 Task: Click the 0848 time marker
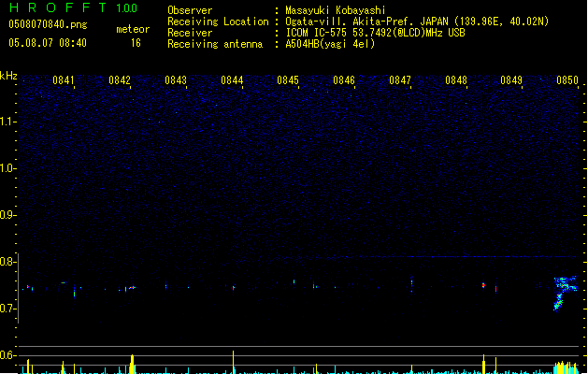point(456,80)
